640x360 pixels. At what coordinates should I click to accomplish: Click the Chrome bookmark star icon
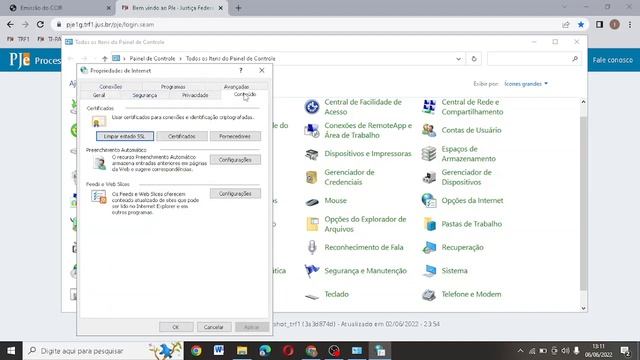click(x=581, y=24)
